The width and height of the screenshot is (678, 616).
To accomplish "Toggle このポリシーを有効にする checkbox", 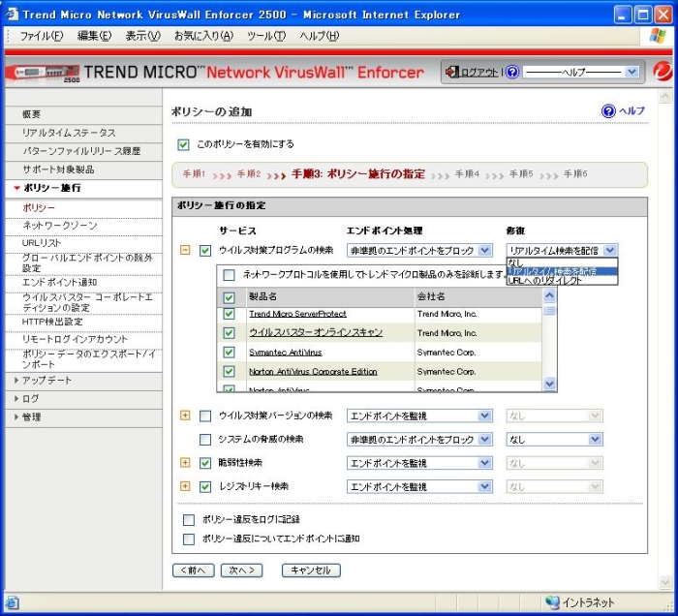I will click(x=183, y=144).
